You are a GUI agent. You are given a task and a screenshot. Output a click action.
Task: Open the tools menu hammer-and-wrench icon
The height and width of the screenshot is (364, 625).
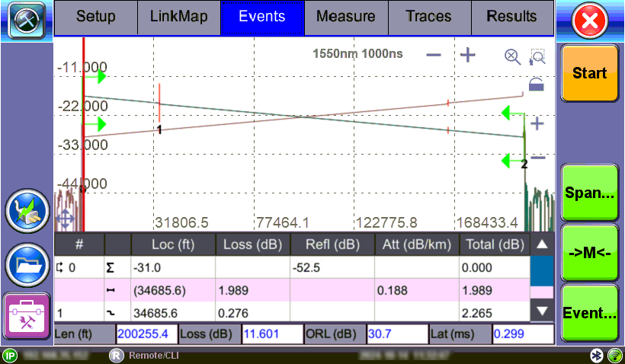[27, 19]
